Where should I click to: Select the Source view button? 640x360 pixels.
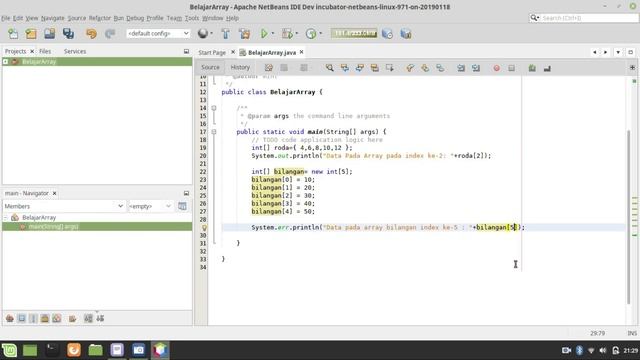210,67
